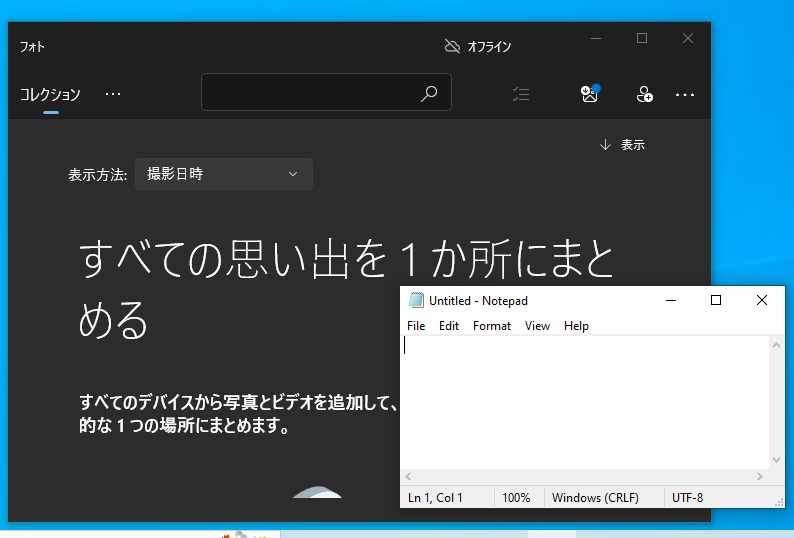Open the ellipsis next to コレクション tab

tap(112, 94)
